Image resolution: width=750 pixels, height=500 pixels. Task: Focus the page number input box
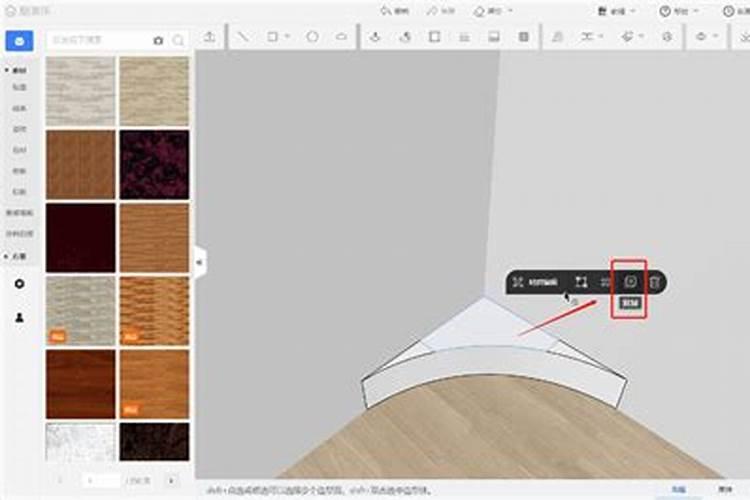coord(101,480)
